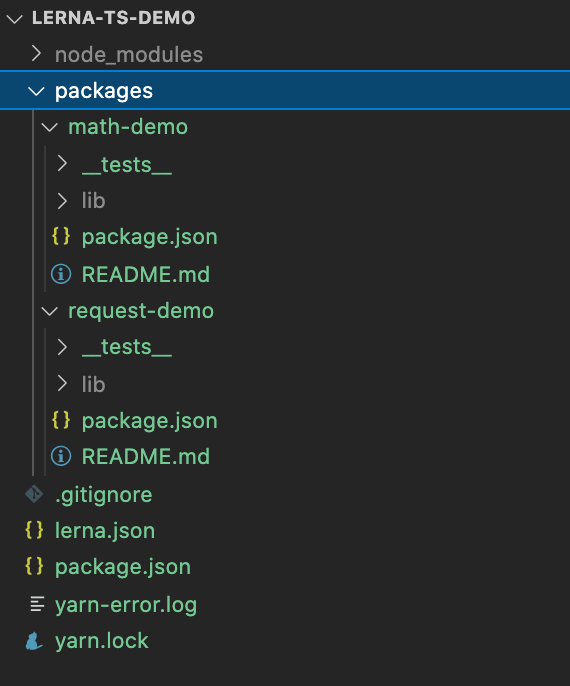Image resolution: width=570 pixels, height=686 pixels.
Task: Click the info icon of request-demo README.md
Action: (x=61, y=456)
